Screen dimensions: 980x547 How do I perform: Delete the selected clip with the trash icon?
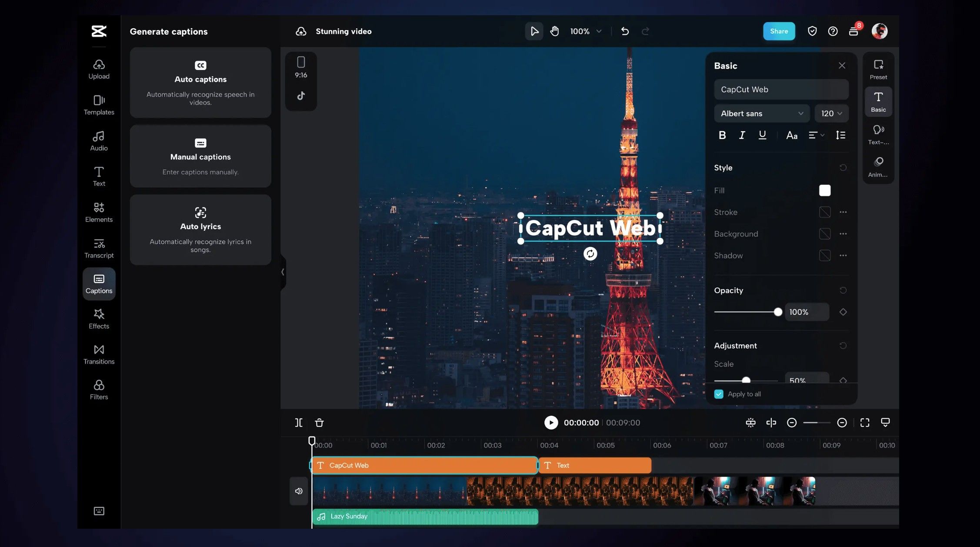(x=319, y=423)
